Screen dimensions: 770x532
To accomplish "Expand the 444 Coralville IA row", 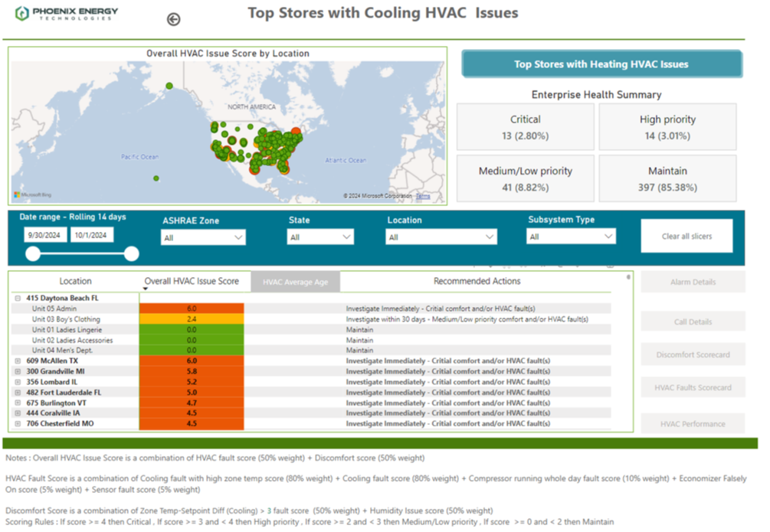I will tap(18, 413).
